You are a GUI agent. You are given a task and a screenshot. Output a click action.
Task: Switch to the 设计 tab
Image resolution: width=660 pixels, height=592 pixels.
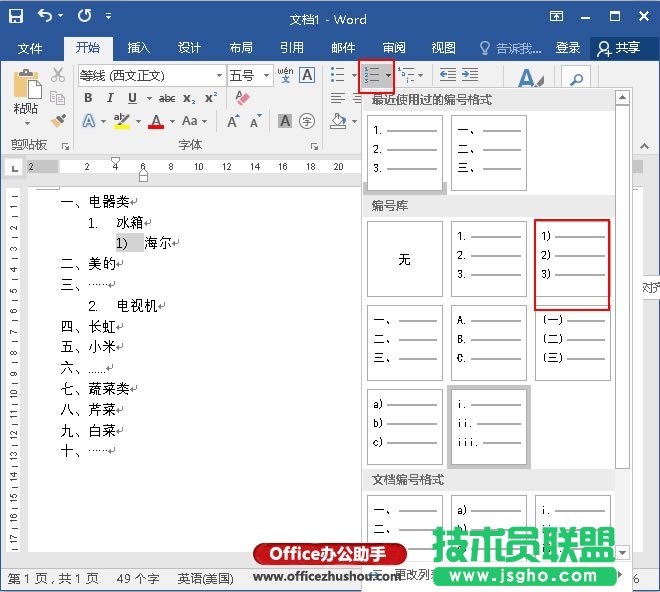(x=189, y=48)
